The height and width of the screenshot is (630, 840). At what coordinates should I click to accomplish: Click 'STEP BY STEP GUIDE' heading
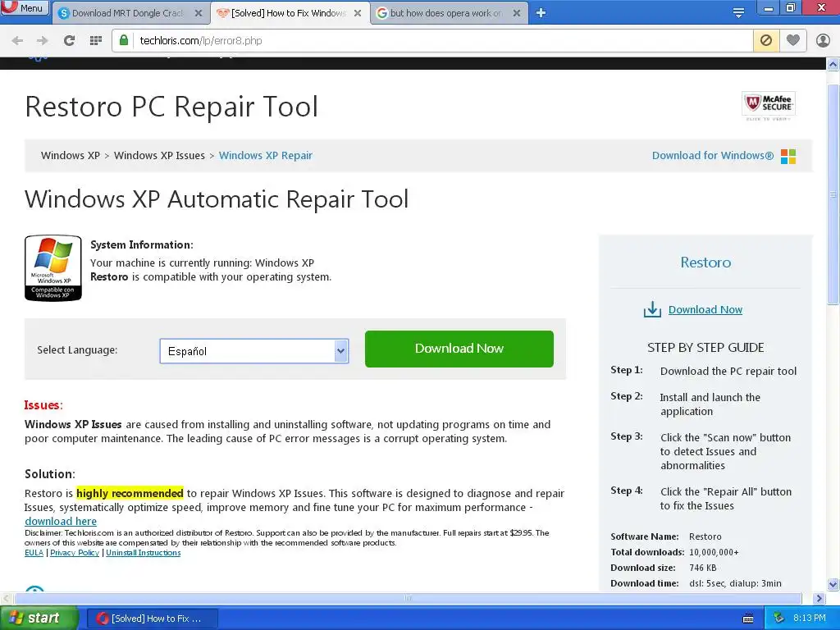(x=705, y=348)
